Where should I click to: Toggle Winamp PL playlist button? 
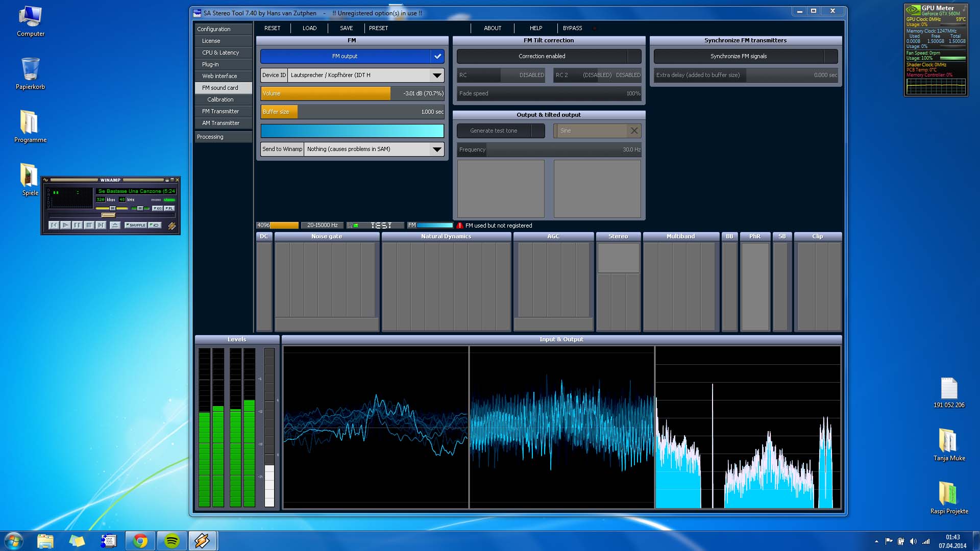(x=169, y=208)
